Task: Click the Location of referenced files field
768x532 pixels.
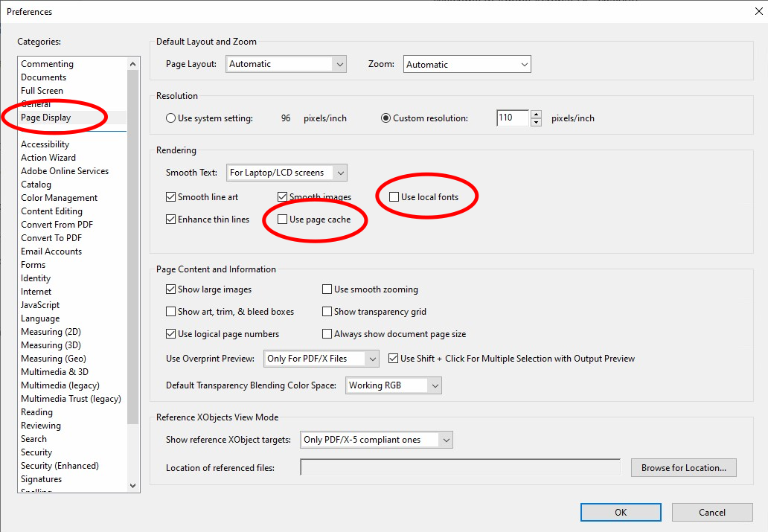Action: pyautogui.click(x=459, y=468)
